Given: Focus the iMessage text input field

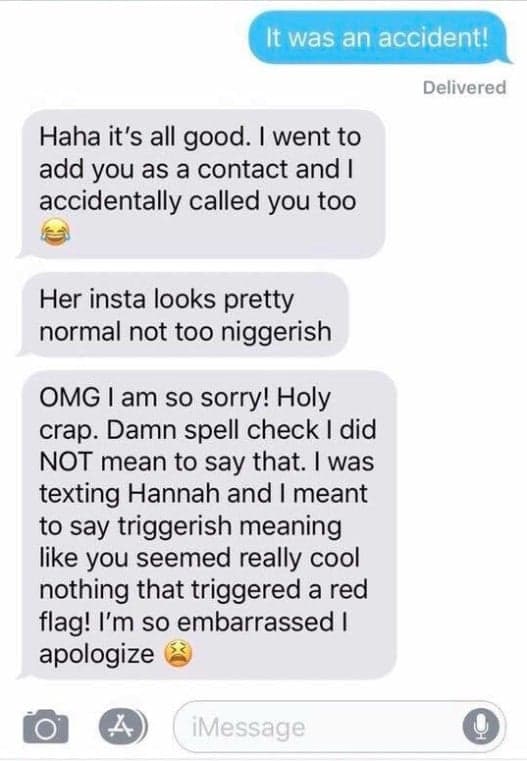Looking at the screenshot, I should tap(340, 727).
